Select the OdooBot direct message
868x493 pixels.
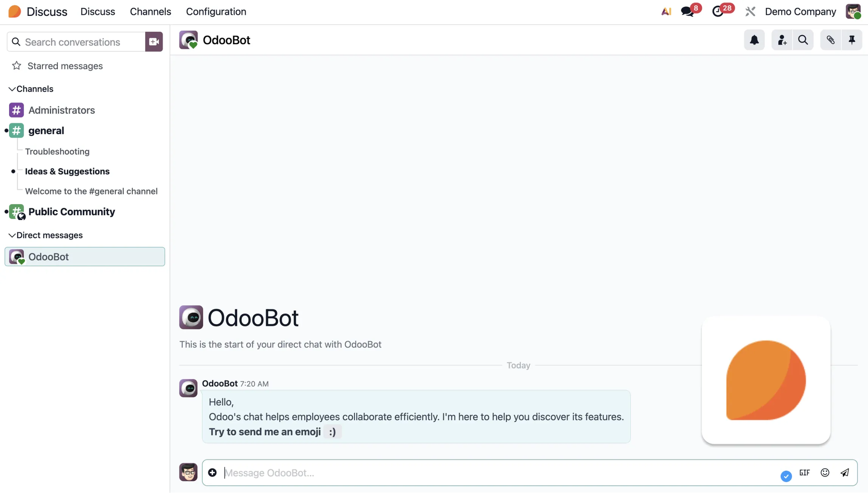click(x=85, y=257)
